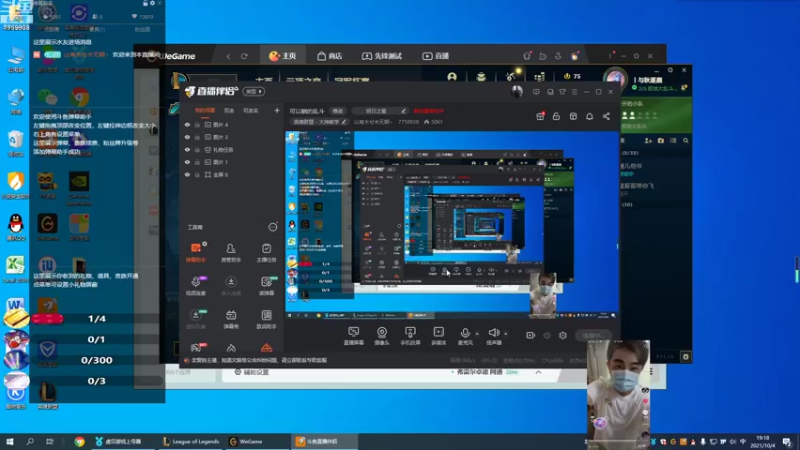Open the 弹幕助手 tool in the toolbox
This screenshot has width=800, height=450.
click(196, 252)
